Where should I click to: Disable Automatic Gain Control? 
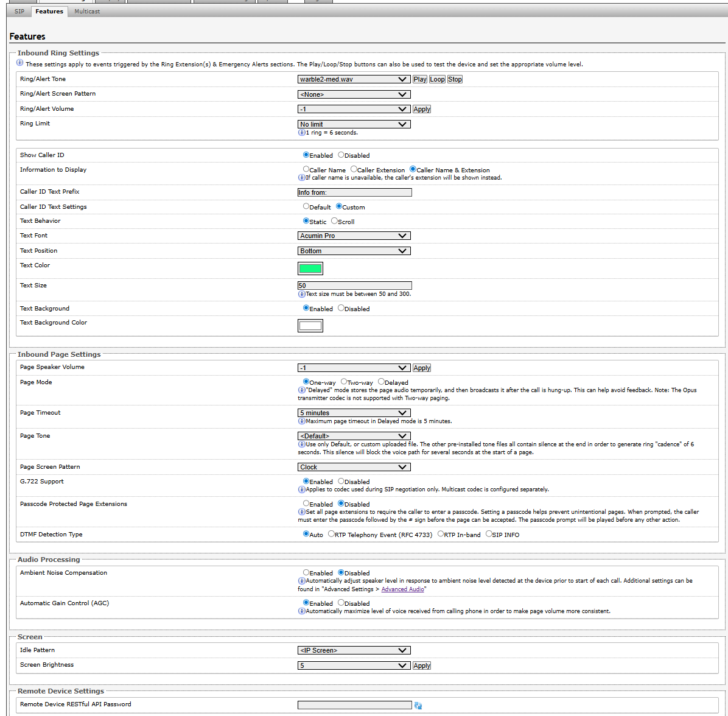coord(341,603)
